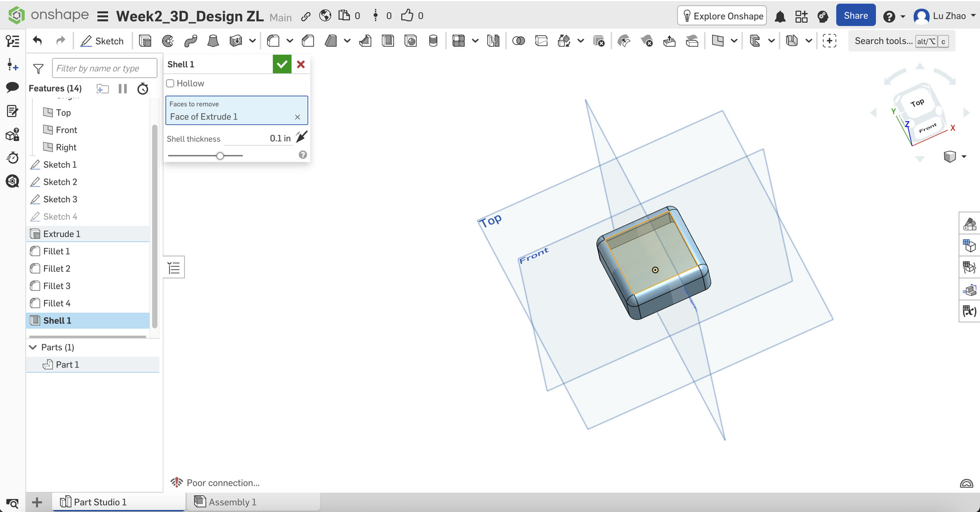Viewport: 980px width, 512px height.
Task: Pause feature regeneration in the feature list
Action: [x=123, y=88]
